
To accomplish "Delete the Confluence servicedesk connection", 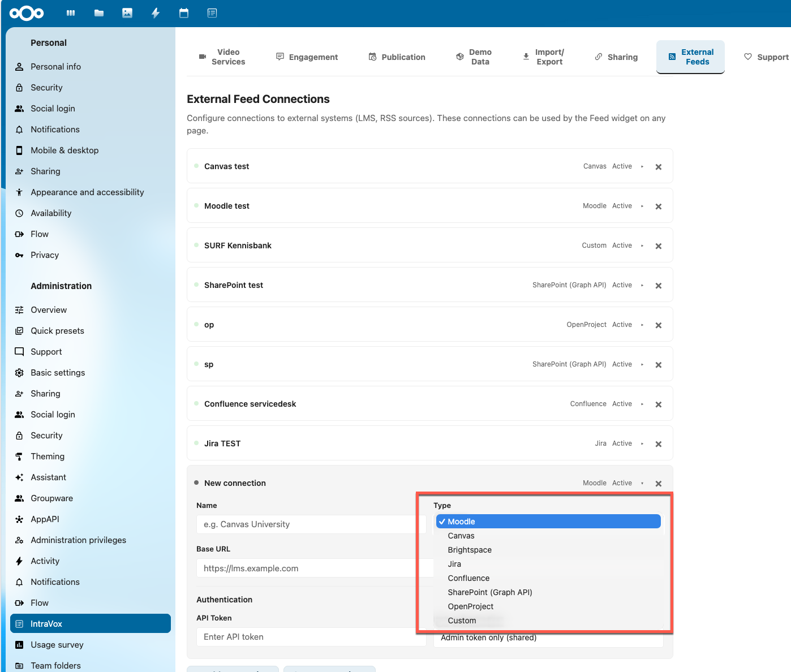I will click(659, 404).
